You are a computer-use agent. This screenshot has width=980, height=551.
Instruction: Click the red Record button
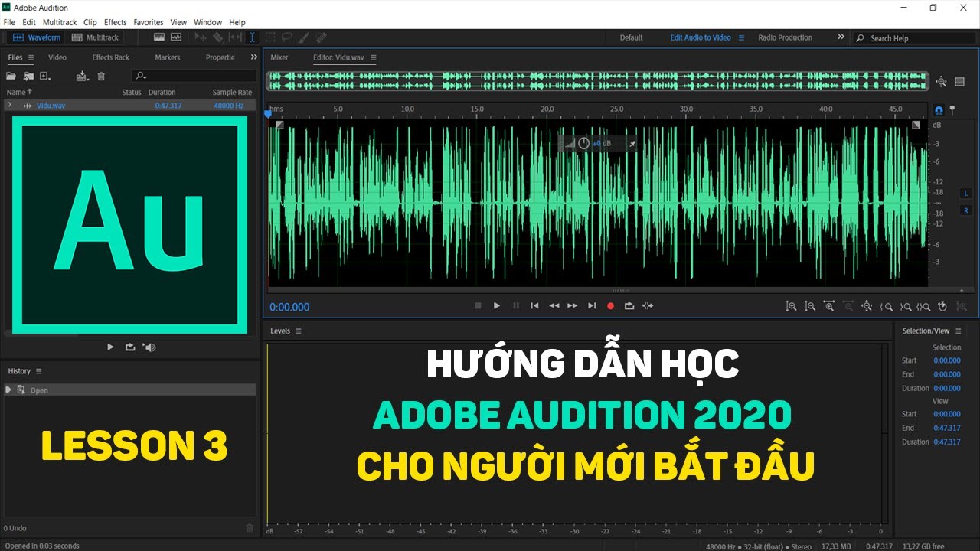(x=610, y=305)
